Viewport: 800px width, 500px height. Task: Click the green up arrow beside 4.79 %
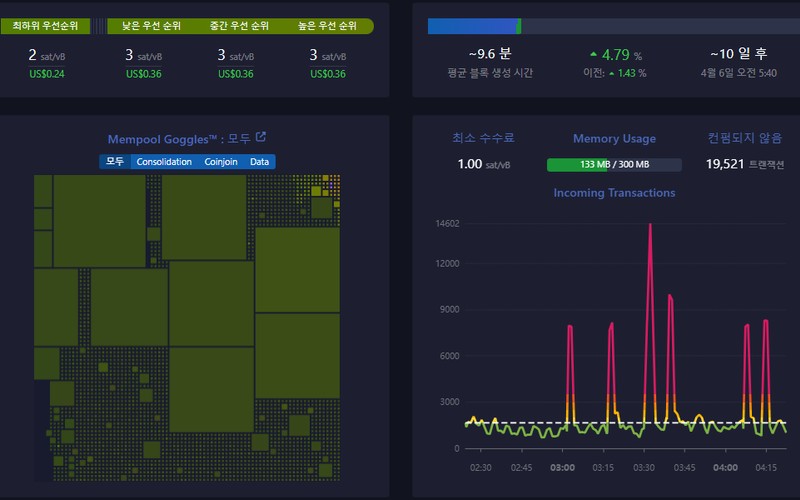(593, 54)
